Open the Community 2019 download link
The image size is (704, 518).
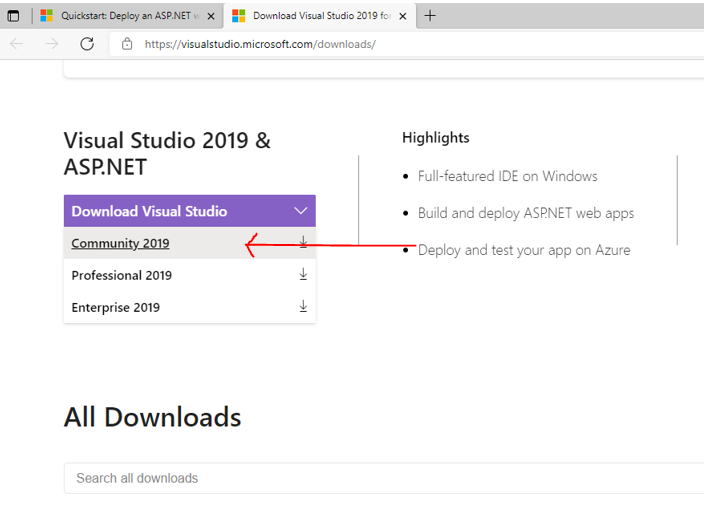120,243
